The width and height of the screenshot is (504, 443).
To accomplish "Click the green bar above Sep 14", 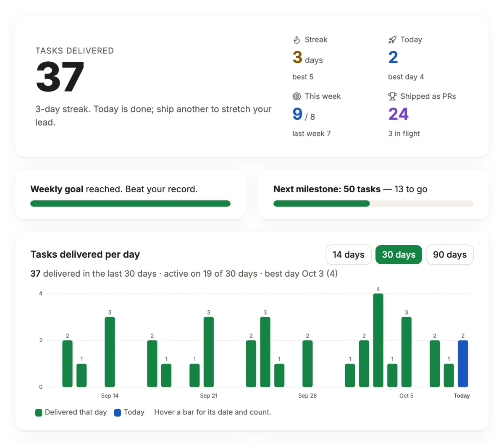I will click(110, 352).
